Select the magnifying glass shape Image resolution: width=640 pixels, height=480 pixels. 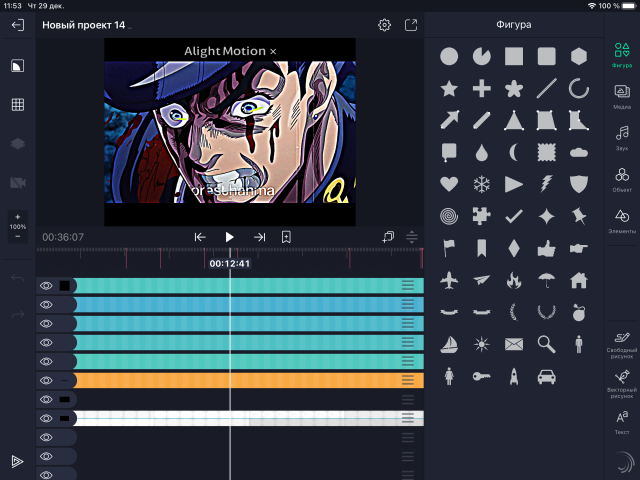(546, 344)
